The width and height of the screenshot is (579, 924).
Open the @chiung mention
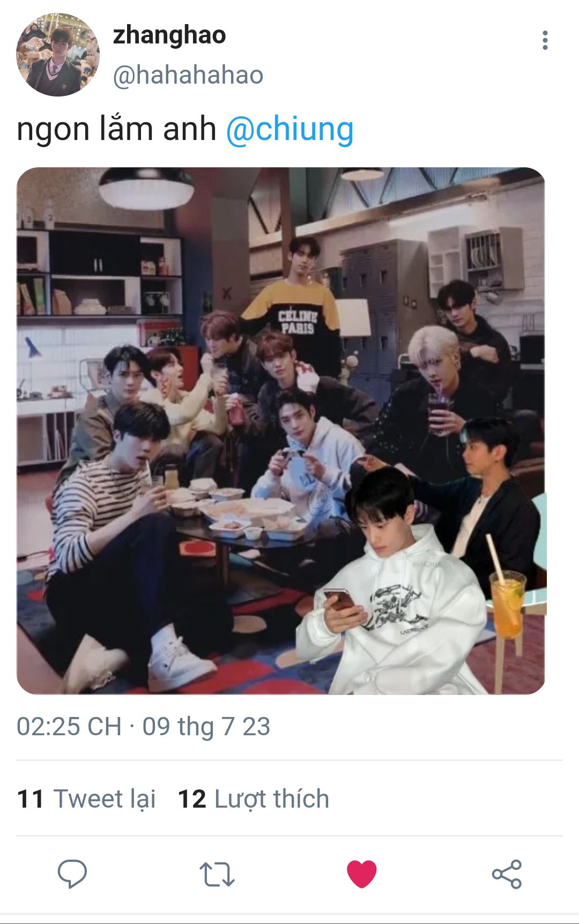pyautogui.click(x=289, y=129)
